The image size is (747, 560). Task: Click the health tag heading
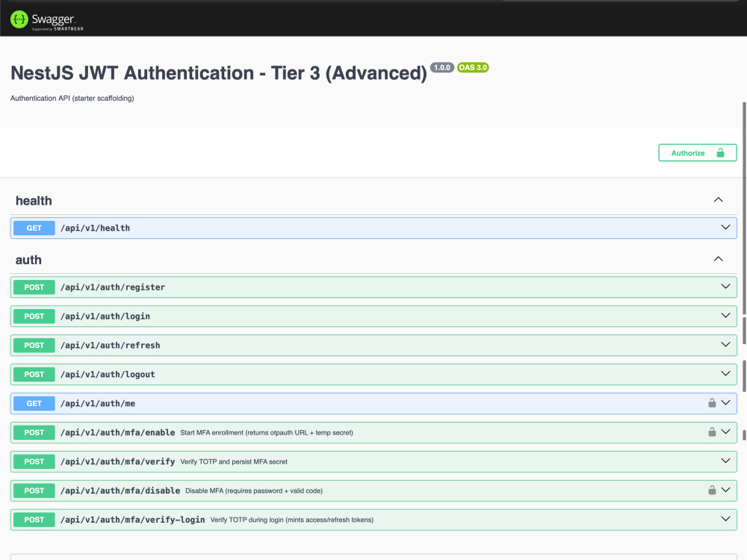click(x=34, y=200)
